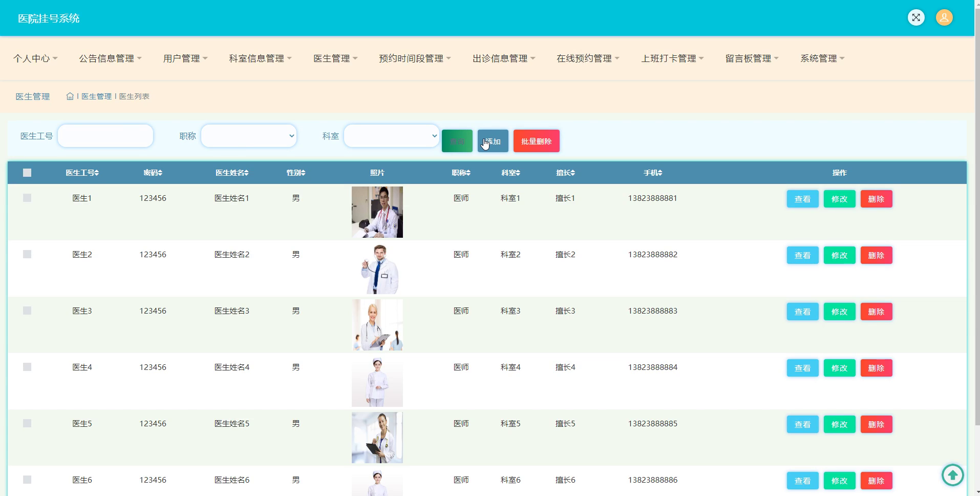Click the back-to-top arrow icon
Image resolution: width=980 pixels, height=496 pixels.
[x=953, y=475]
